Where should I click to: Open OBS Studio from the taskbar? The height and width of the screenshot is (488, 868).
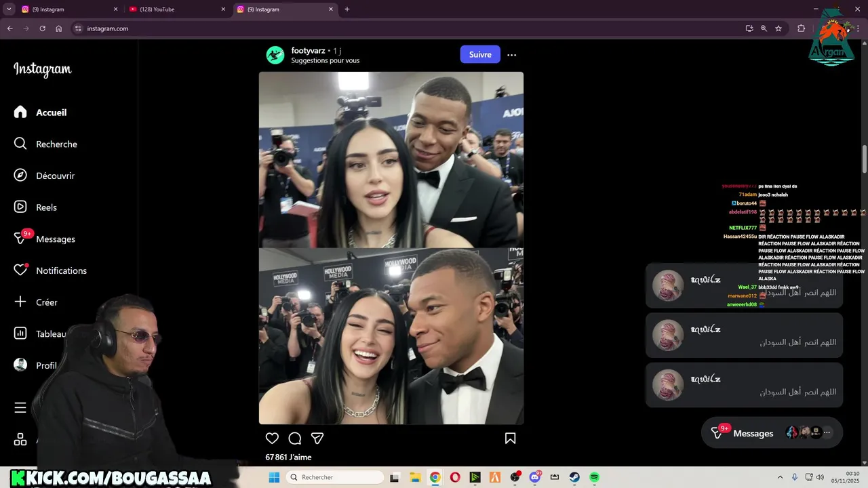click(515, 477)
